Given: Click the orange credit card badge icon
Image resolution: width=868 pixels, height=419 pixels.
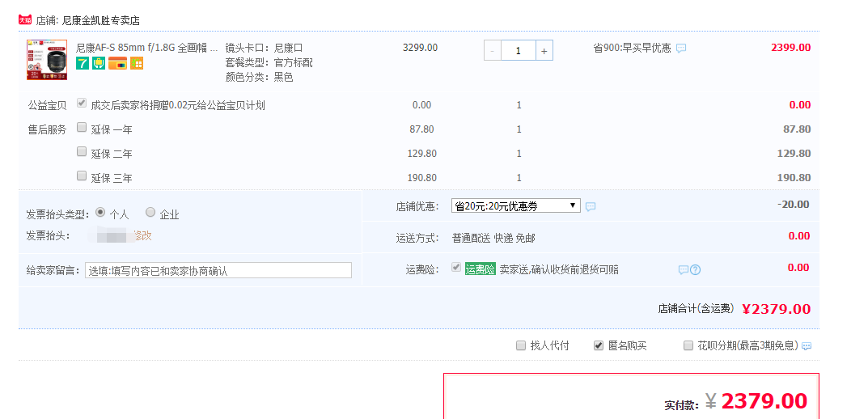Looking at the screenshot, I should coord(117,63).
